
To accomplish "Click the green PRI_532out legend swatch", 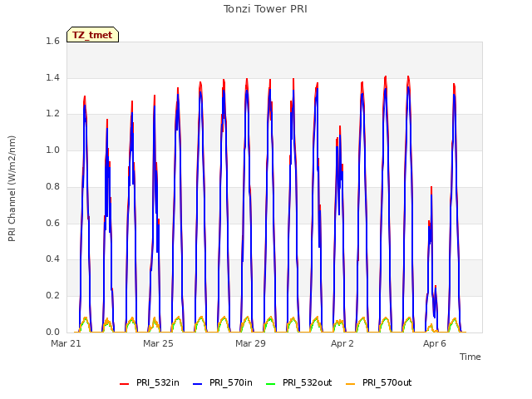I will click(271, 384).
